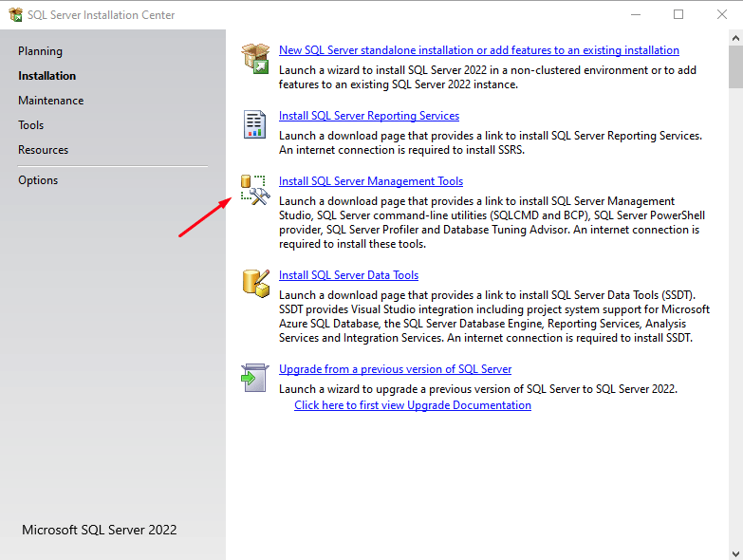Click the 'SQL Server Installation Center' title text
The height and width of the screenshot is (560, 743).
[x=101, y=15]
